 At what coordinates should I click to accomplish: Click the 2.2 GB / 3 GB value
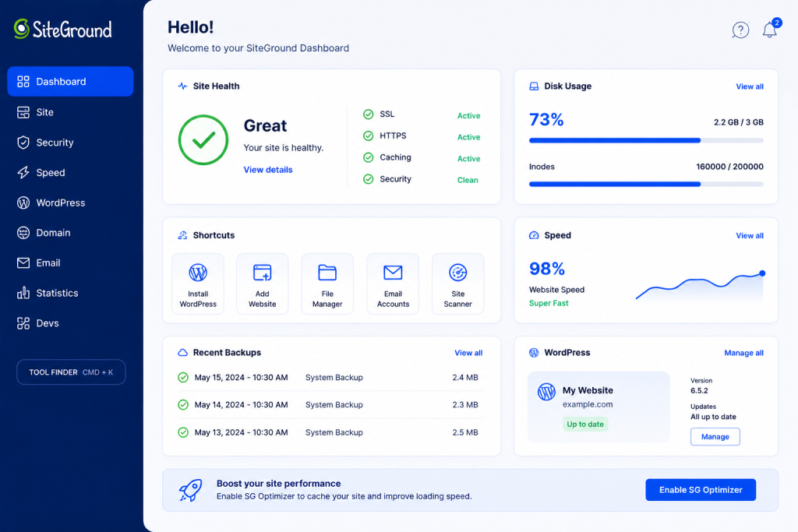point(739,122)
